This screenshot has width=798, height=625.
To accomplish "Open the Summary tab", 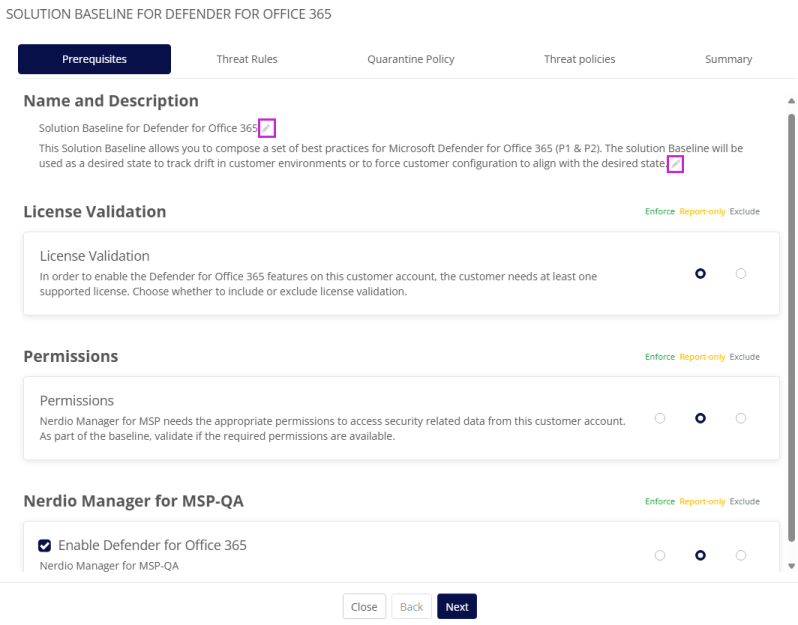I will [x=728, y=59].
